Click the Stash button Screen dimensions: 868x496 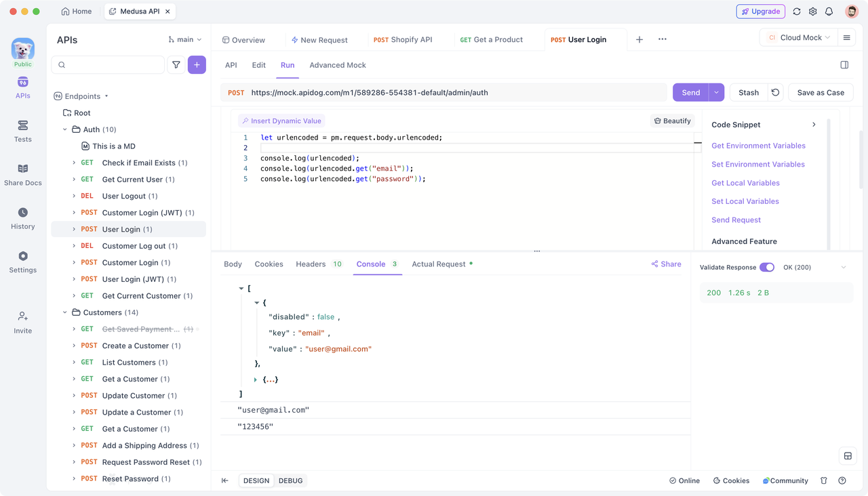pyautogui.click(x=749, y=92)
